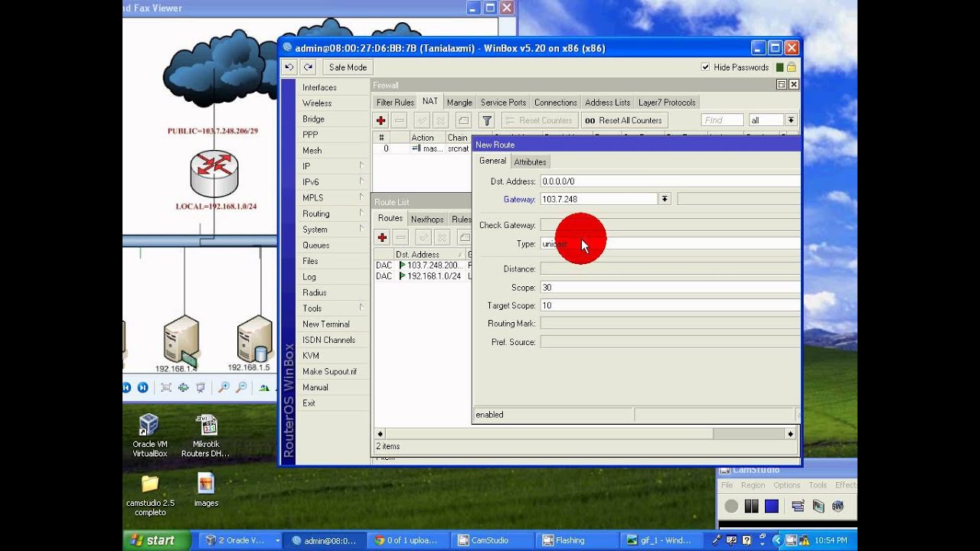Click the next image button in Fax Viewer
Screen dimensions: 980x551
142,388
